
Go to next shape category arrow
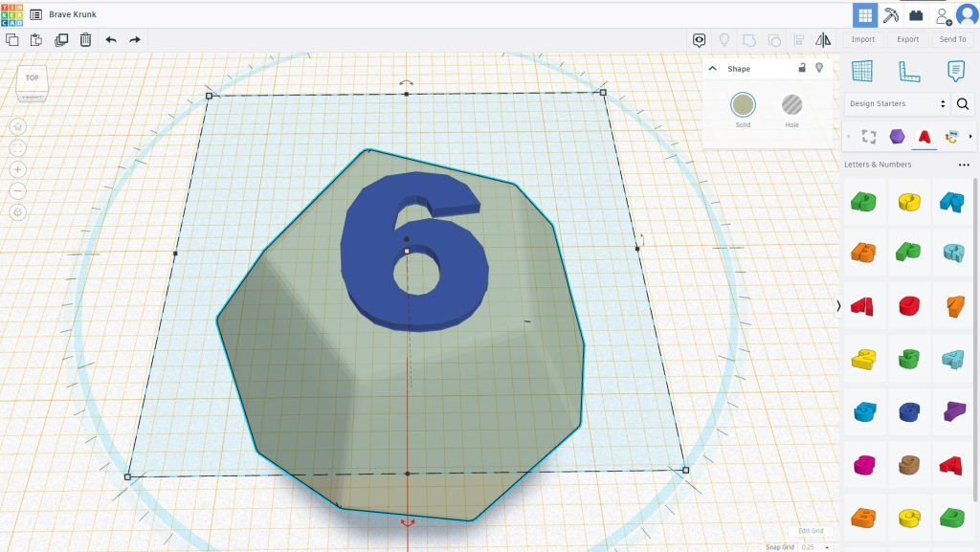[970, 136]
